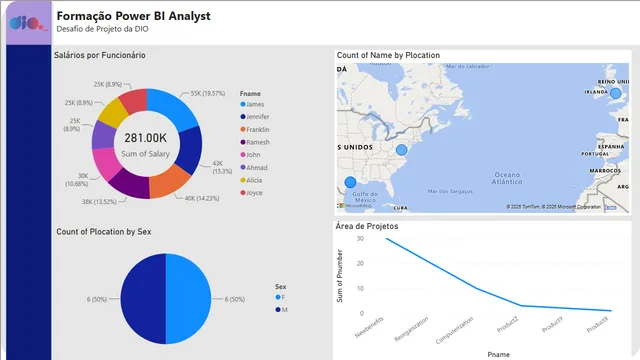Click the 55K (19.57%) data label
The height and width of the screenshot is (360, 640).
click(208, 93)
